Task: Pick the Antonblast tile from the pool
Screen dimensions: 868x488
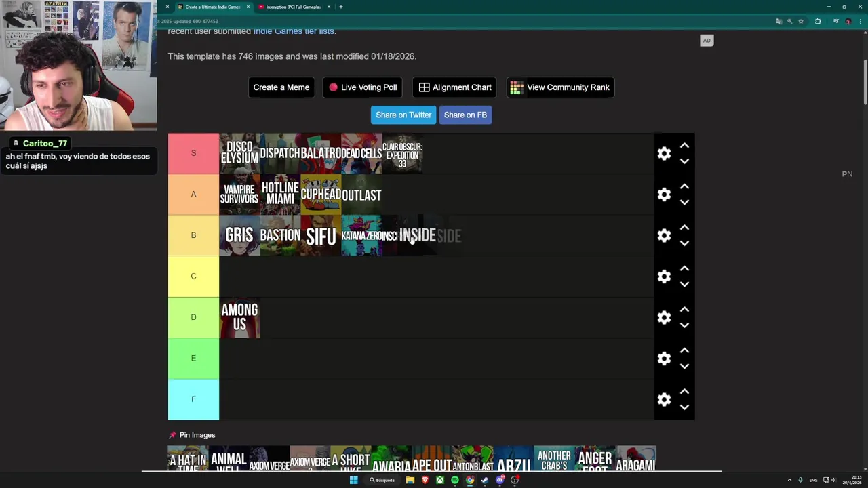Action: (x=473, y=459)
